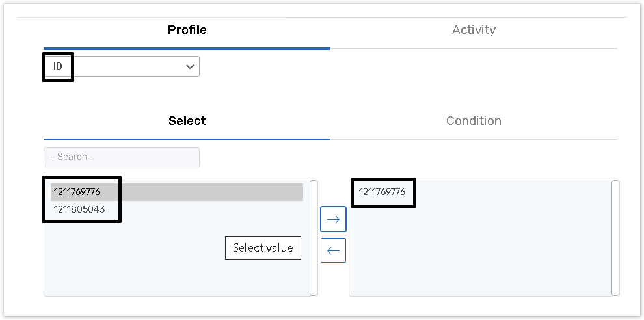644x320 pixels.
Task: Click the gray divider under Condition tab
Action: pos(474,139)
